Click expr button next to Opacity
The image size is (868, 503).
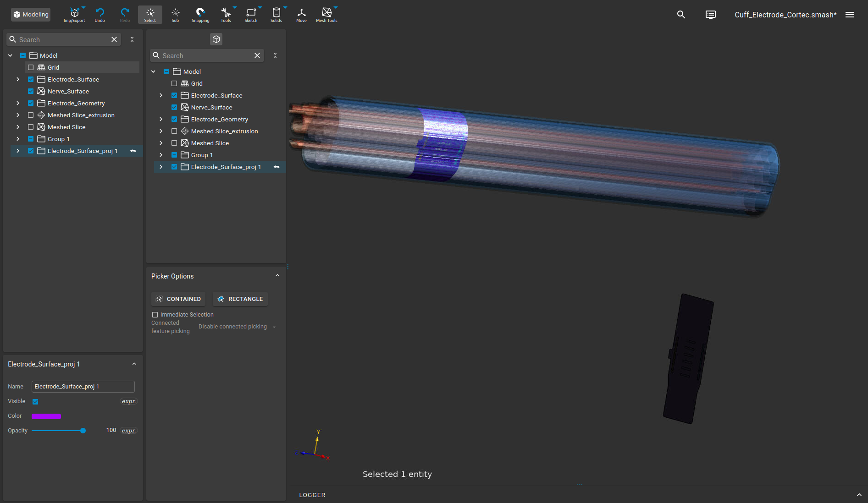pyautogui.click(x=128, y=431)
